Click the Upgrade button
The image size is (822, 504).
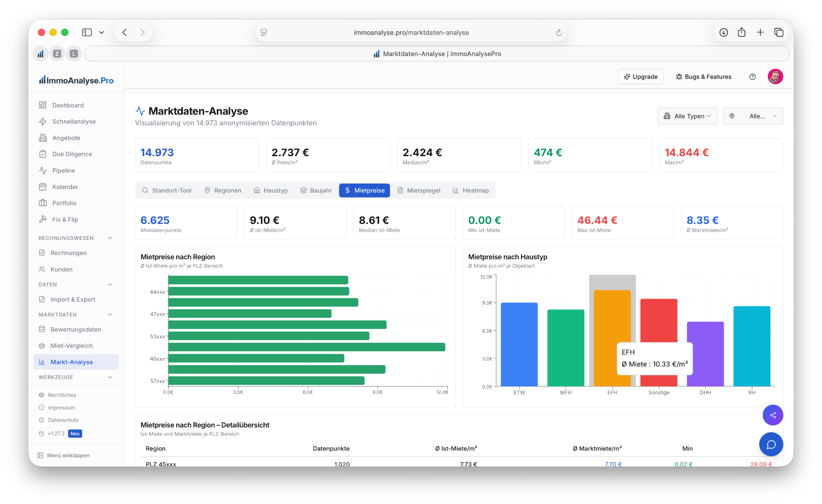tap(640, 77)
